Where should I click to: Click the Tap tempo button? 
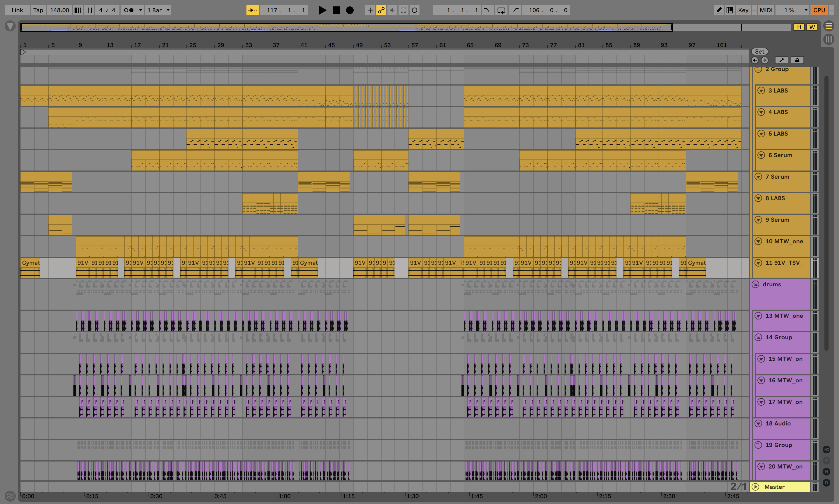(x=38, y=10)
